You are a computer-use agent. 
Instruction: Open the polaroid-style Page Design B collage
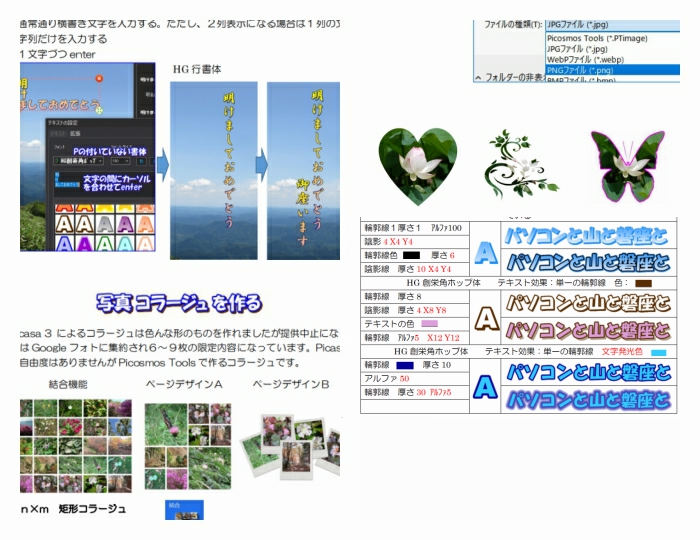294,441
